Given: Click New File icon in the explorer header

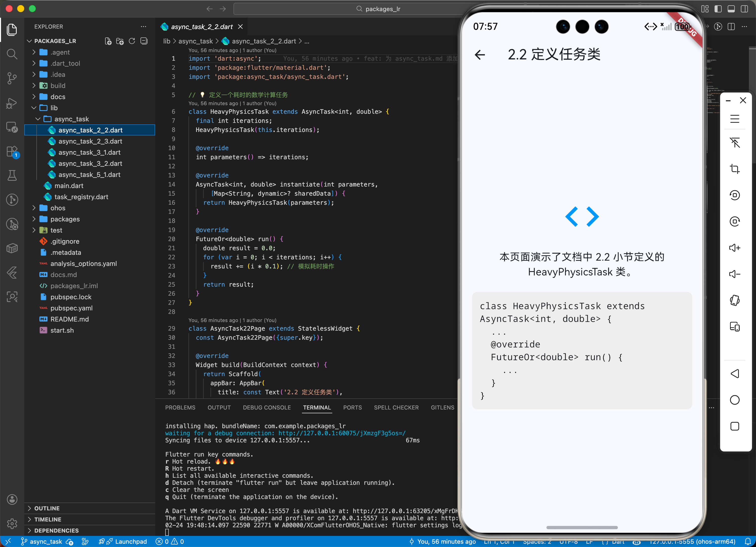Looking at the screenshot, I should (108, 41).
